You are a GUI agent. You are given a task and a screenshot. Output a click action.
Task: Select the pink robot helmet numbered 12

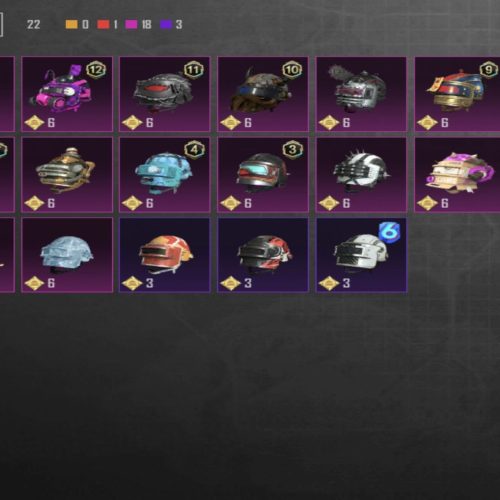[67, 94]
